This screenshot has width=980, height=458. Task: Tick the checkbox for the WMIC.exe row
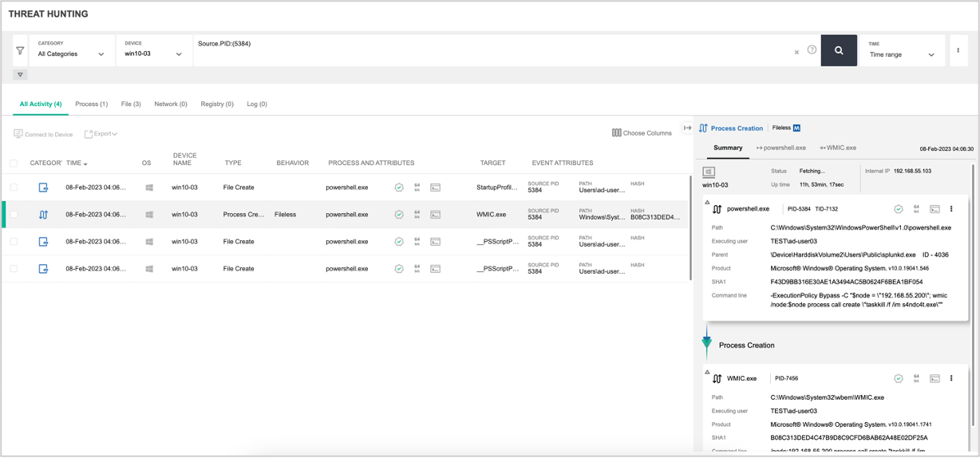point(14,215)
